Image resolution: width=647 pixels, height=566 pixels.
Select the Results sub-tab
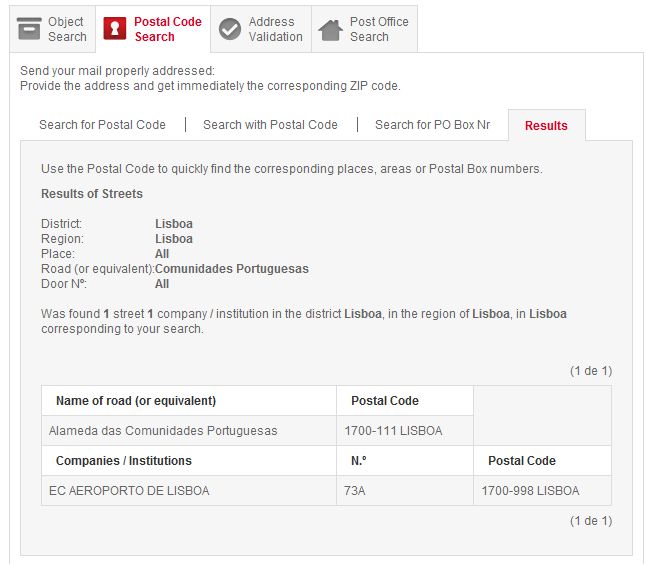pyautogui.click(x=546, y=125)
